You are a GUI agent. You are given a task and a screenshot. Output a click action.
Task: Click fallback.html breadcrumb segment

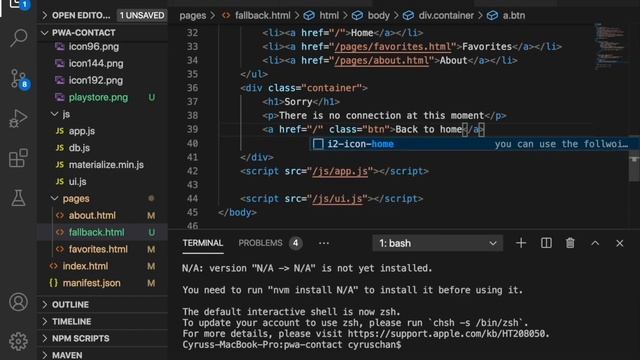pyautogui.click(x=262, y=16)
